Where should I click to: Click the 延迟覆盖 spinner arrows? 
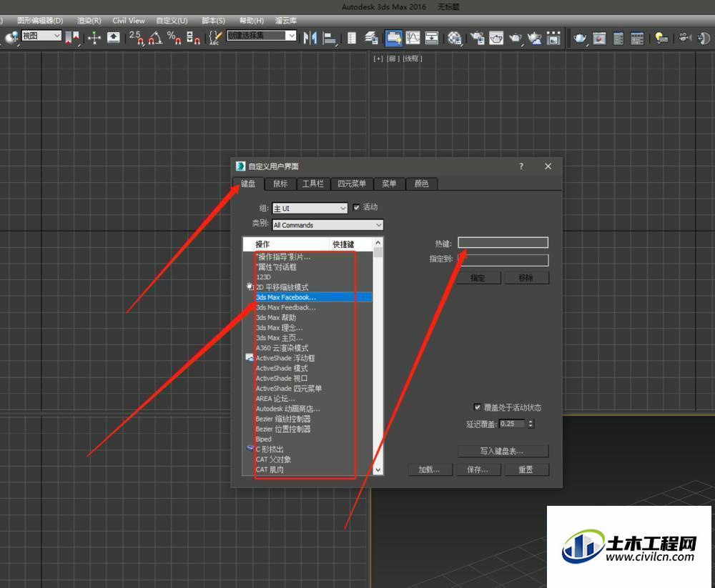[531, 424]
